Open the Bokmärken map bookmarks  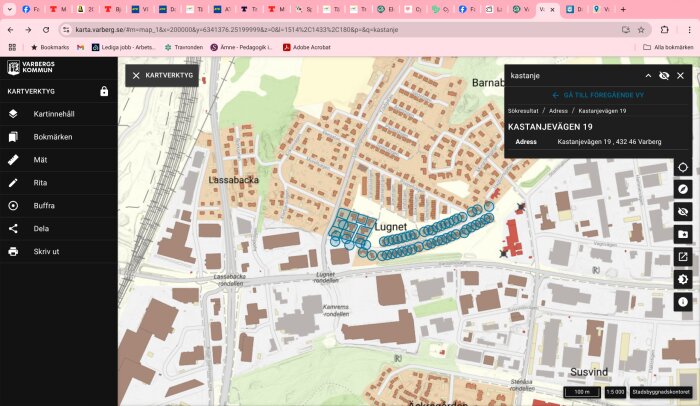coord(58,137)
